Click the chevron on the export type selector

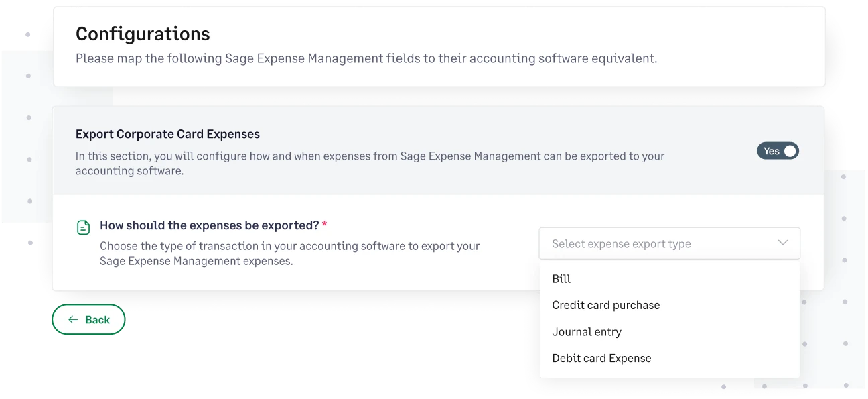782,243
